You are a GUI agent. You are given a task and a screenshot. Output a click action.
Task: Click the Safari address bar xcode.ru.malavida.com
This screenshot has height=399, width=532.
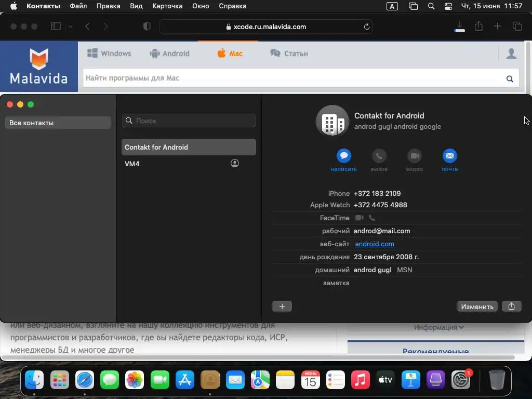click(x=266, y=26)
